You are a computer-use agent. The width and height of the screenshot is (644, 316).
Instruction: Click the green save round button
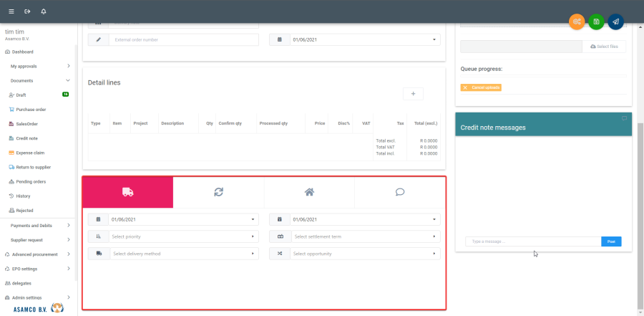tap(596, 21)
